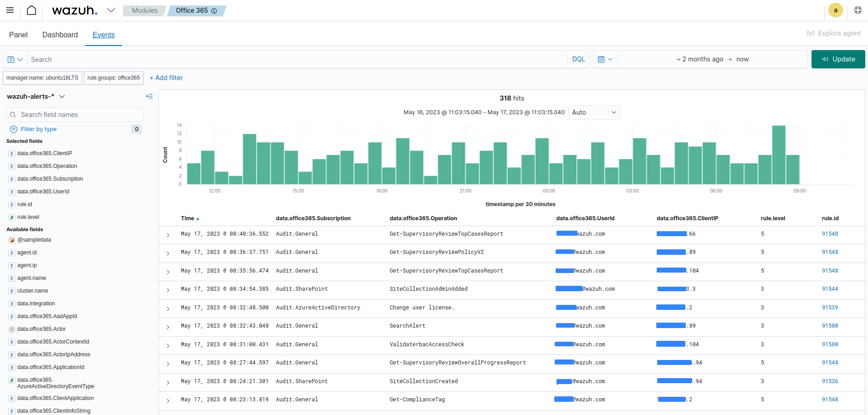Expand the 08:32:48.500 event row
Screen dimensions: 868x415
[x=168, y=309]
